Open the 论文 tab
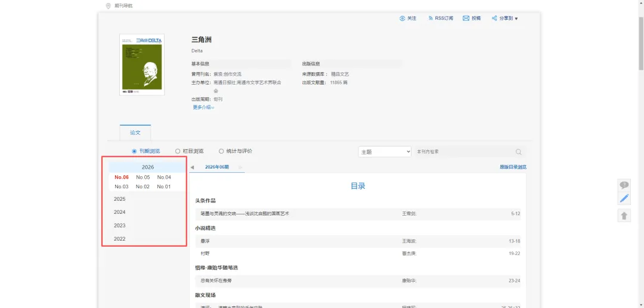Viewport: 644px width, 308px height. pyautogui.click(x=135, y=133)
